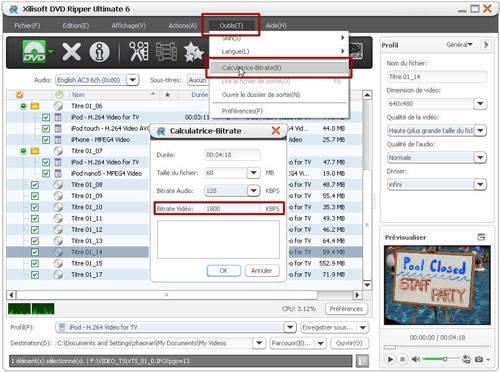Toggle the select-all checkbox in header
Viewport: 500px width, 372px height.
20,95
